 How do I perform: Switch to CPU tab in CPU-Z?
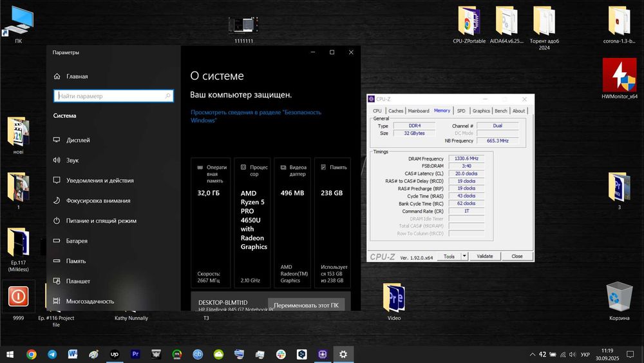(377, 111)
